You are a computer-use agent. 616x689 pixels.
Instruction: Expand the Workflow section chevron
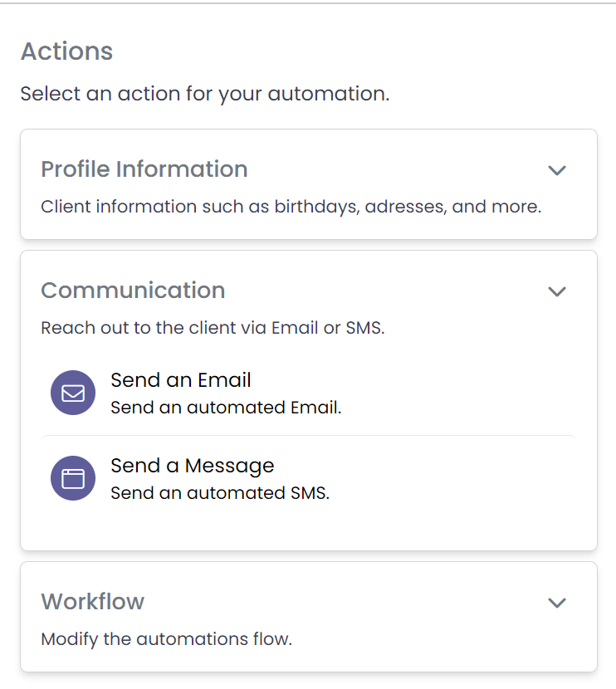point(556,603)
